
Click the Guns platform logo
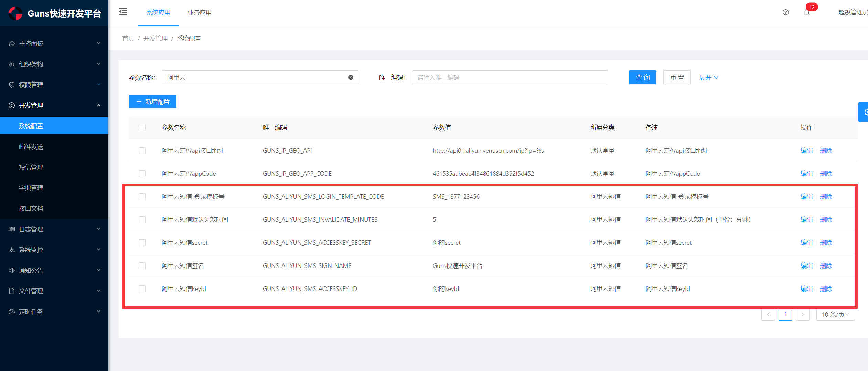(15, 13)
